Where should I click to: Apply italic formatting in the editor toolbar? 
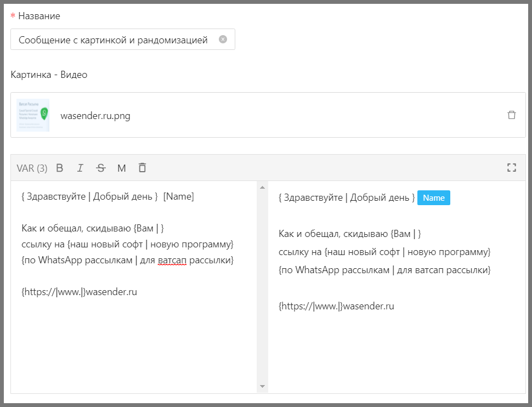pos(80,168)
